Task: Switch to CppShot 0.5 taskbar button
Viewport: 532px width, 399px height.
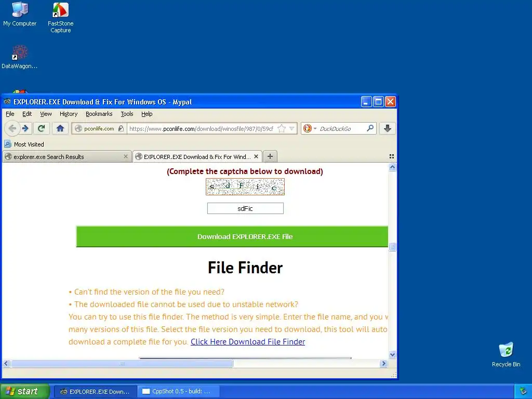Action: (x=179, y=392)
